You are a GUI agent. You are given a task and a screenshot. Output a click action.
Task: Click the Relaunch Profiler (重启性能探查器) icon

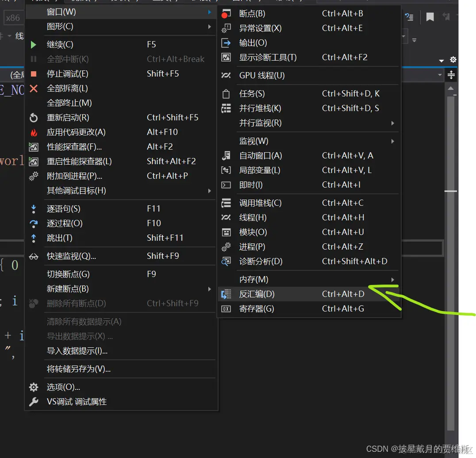[x=33, y=162]
